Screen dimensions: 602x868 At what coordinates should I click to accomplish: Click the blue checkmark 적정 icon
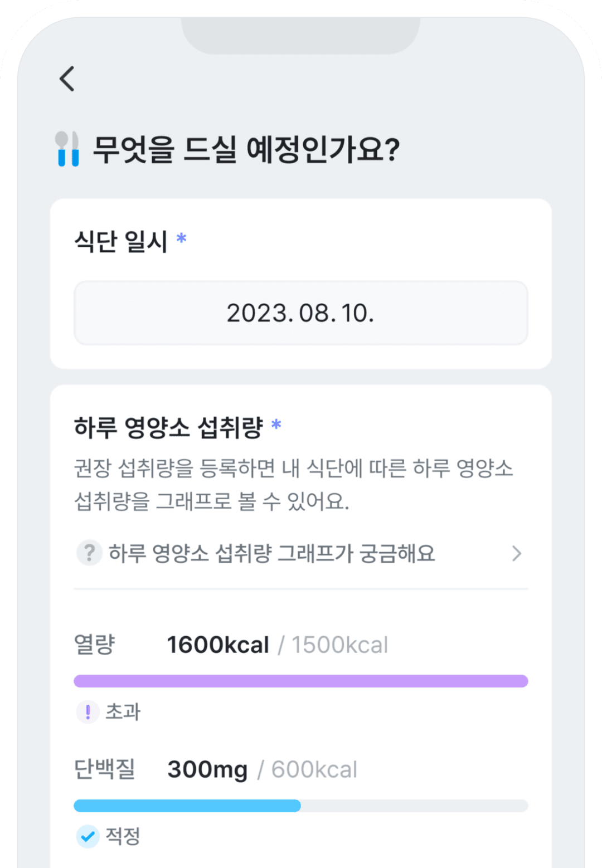pyautogui.click(x=88, y=836)
